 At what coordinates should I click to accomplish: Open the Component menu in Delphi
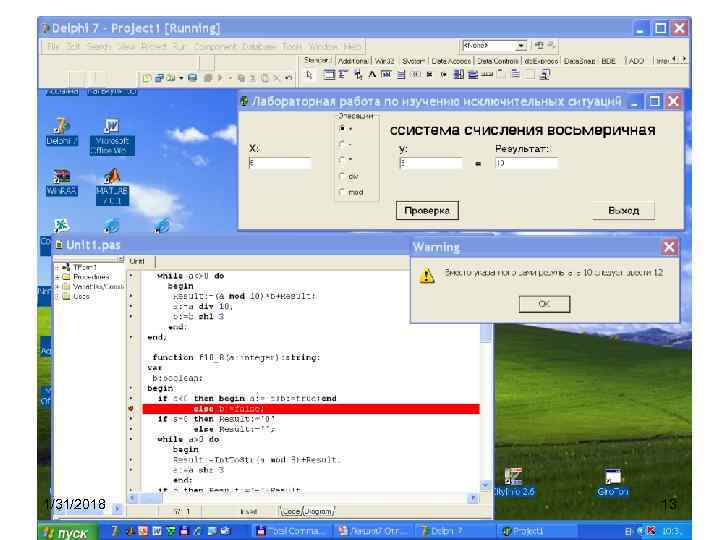point(214,46)
